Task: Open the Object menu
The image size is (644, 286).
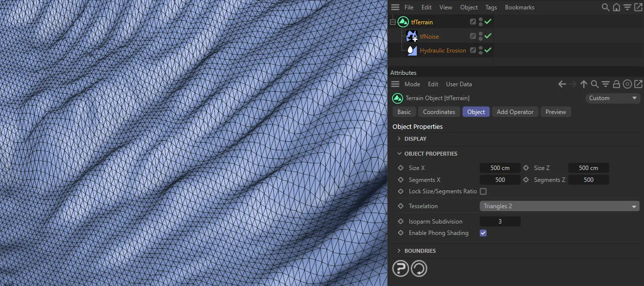Action: [469, 7]
